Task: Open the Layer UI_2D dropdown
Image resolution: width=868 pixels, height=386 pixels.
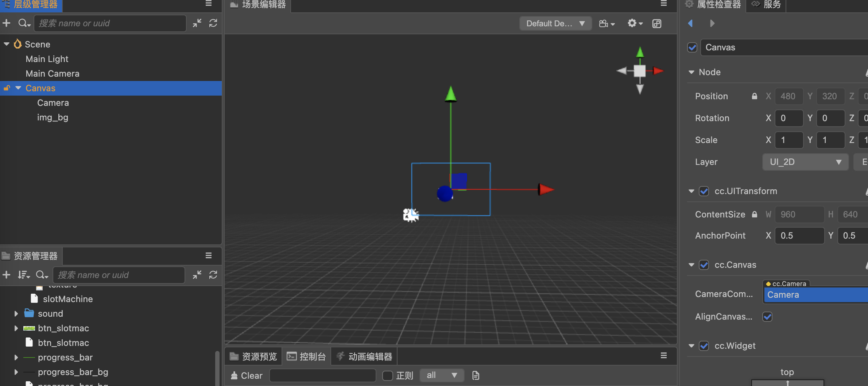Action: tap(805, 162)
